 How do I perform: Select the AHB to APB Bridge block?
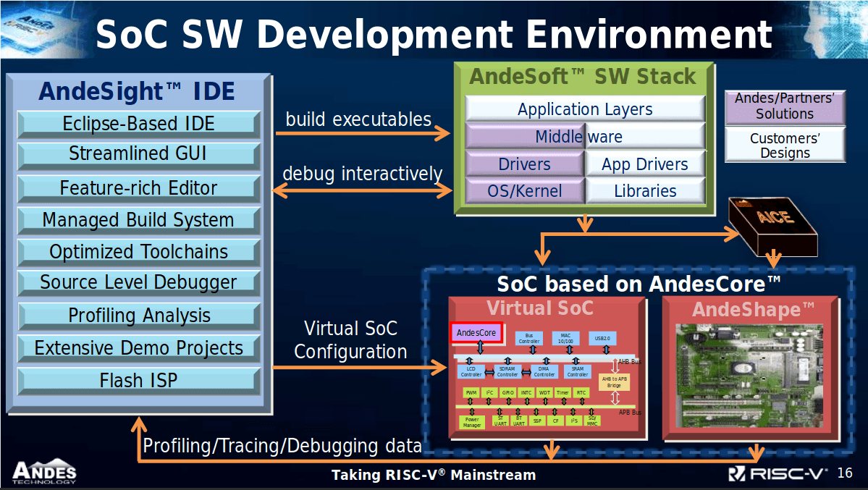coord(615,382)
